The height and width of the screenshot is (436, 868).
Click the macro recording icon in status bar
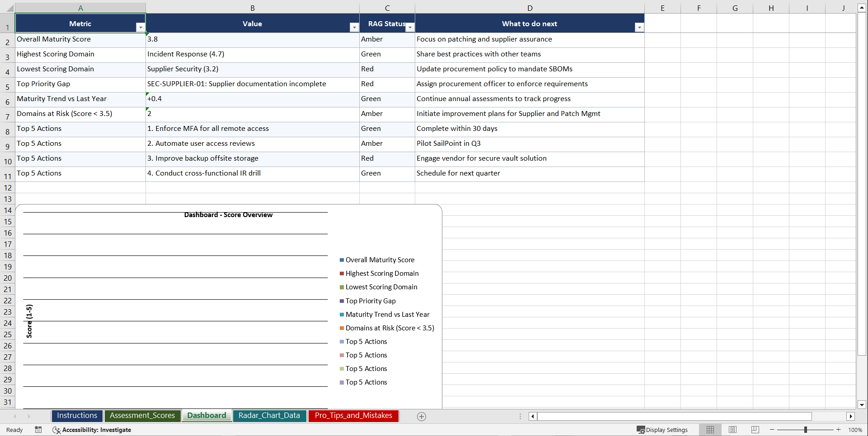click(38, 430)
